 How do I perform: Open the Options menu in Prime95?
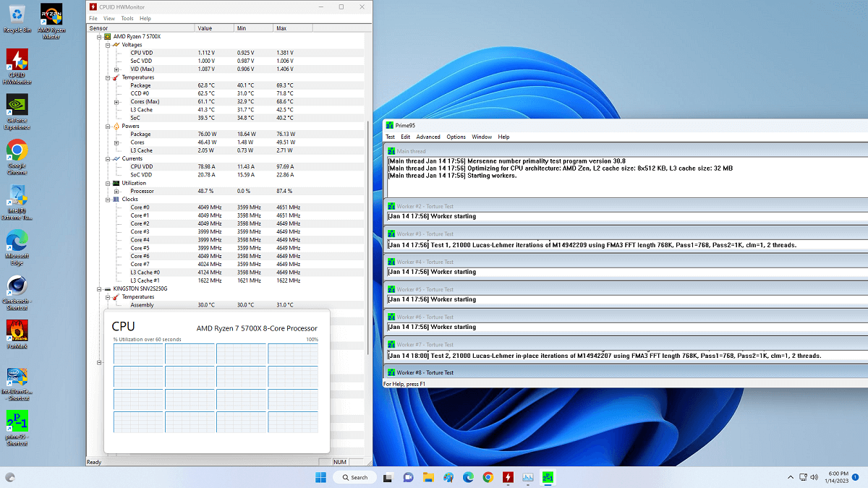point(456,137)
